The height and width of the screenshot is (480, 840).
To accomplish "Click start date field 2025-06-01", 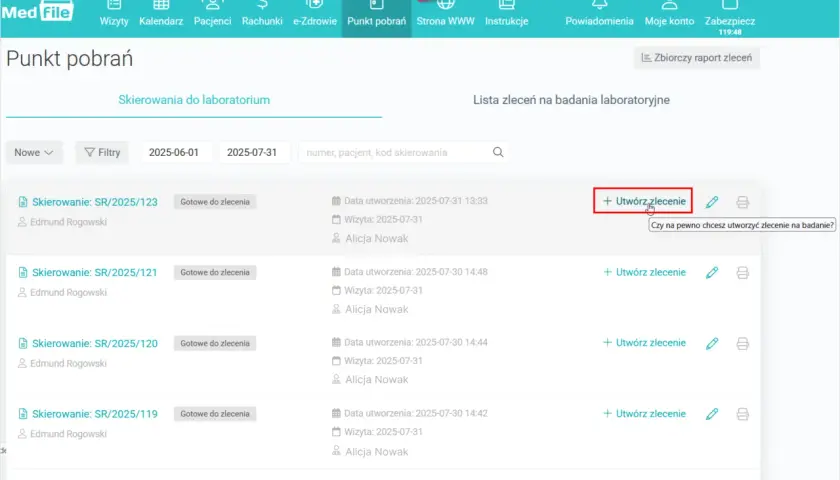I will pyautogui.click(x=174, y=152).
